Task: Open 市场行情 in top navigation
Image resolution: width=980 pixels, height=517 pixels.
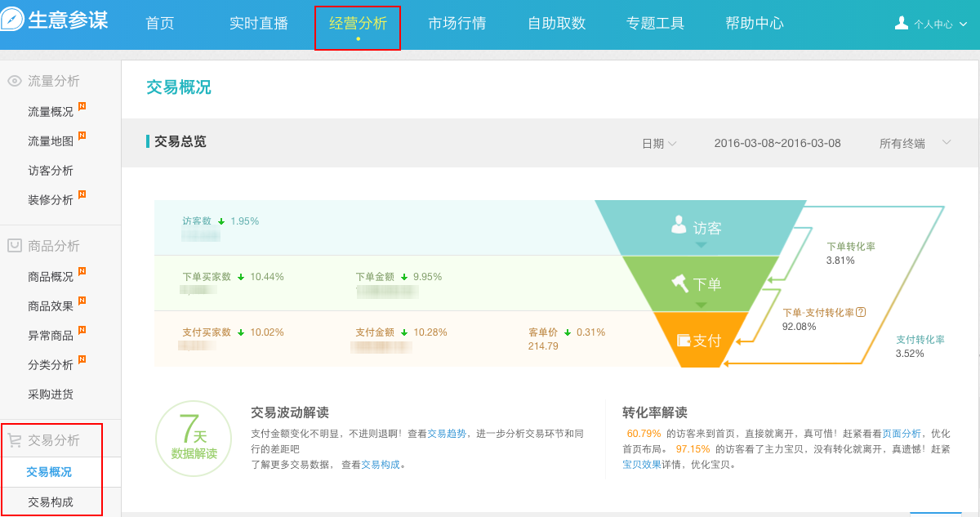Action: coord(457,24)
